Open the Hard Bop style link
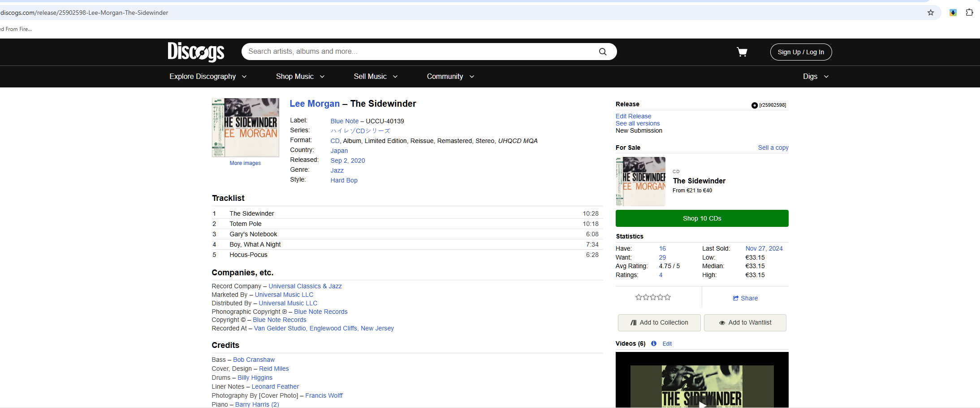The width and height of the screenshot is (980, 408). coord(344,180)
